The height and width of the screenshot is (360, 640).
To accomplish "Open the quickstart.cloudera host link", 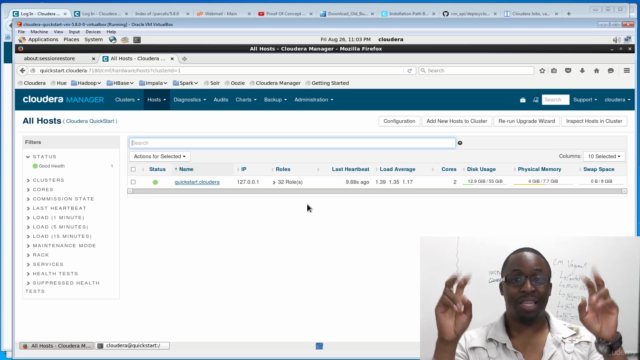I will [x=197, y=182].
